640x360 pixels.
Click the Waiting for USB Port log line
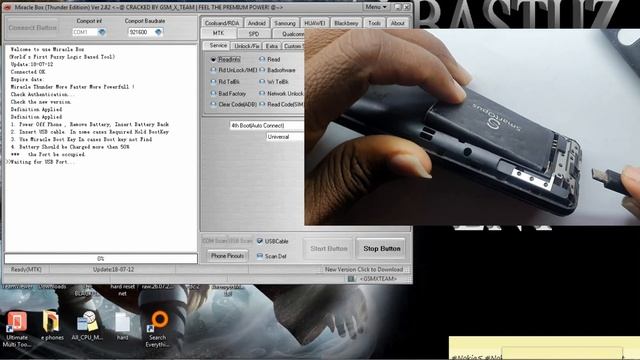pos(43,162)
